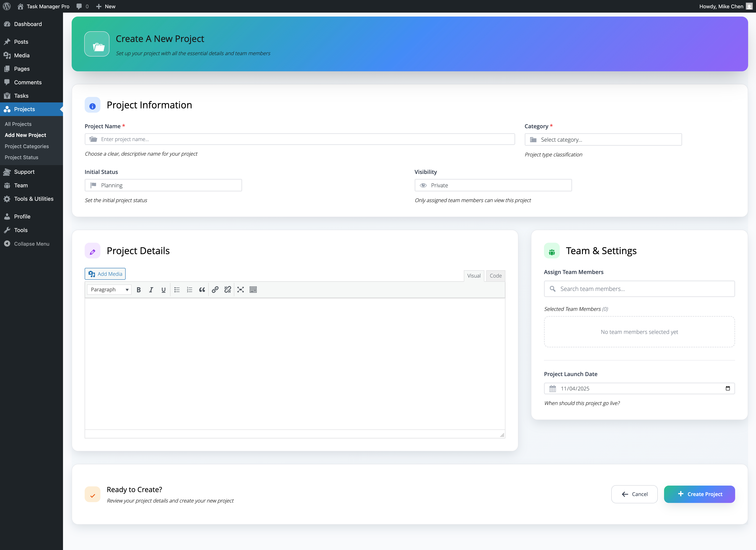Open the New menu in admin bar

(106, 6)
